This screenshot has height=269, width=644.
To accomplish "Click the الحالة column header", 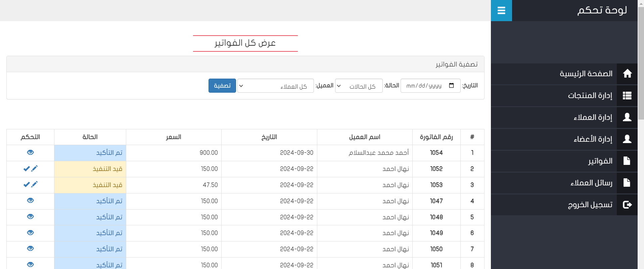I will tap(90, 137).
